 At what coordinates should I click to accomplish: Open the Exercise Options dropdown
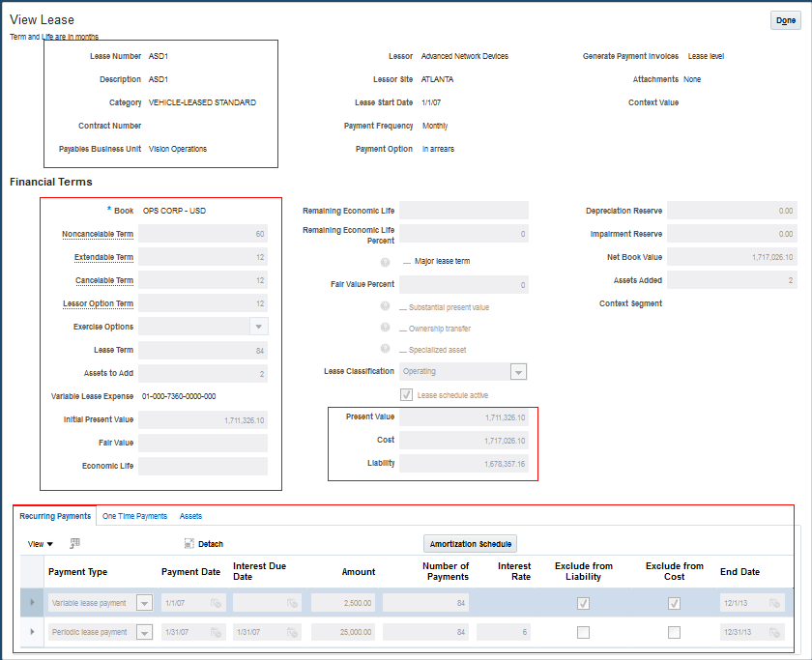click(259, 327)
